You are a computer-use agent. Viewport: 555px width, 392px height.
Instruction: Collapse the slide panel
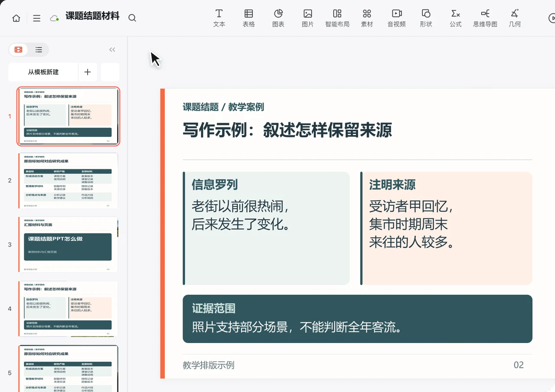click(x=112, y=50)
